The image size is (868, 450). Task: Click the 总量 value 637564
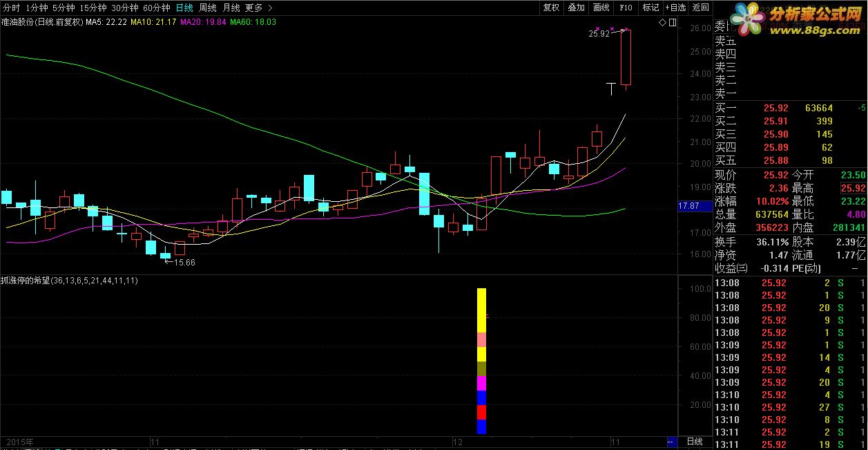pos(771,214)
